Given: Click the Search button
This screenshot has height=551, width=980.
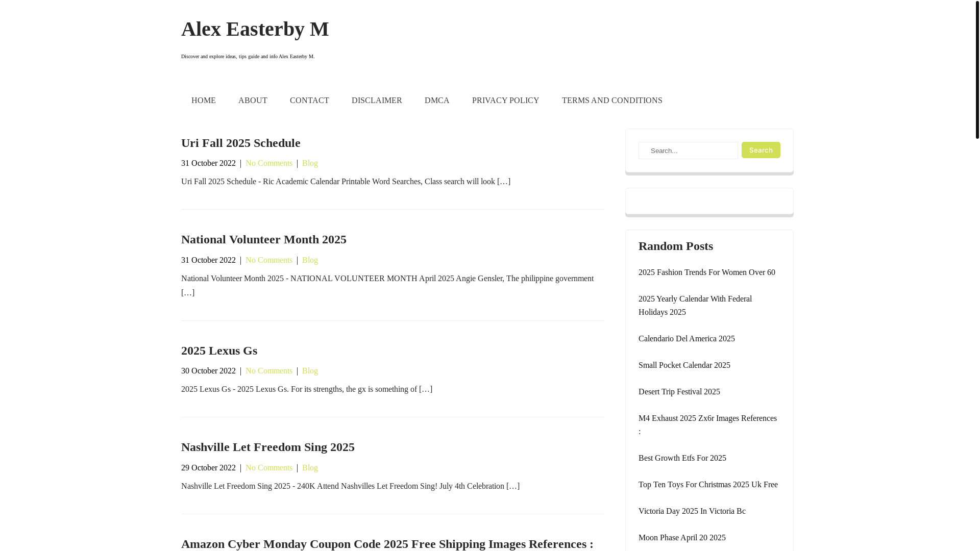Looking at the screenshot, I should (x=761, y=150).
